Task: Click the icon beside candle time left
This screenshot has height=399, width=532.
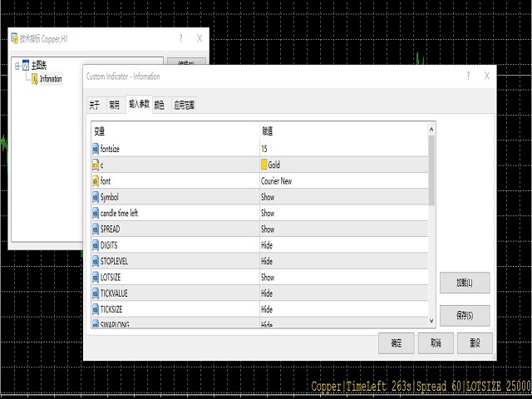Action: pyautogui.click(x=96, y=213)
